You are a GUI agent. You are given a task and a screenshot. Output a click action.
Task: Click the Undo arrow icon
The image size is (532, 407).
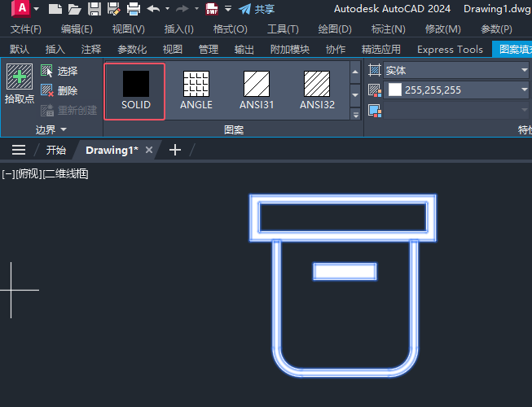[153, 8]
